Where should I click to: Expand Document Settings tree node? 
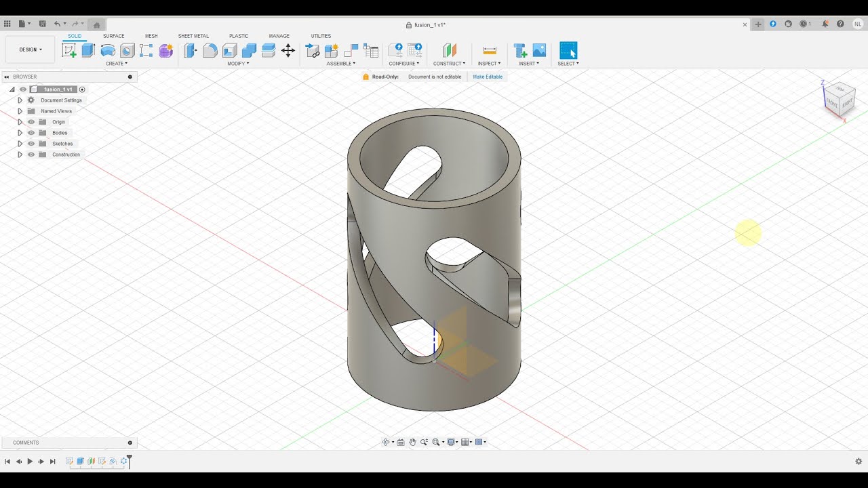20,100
